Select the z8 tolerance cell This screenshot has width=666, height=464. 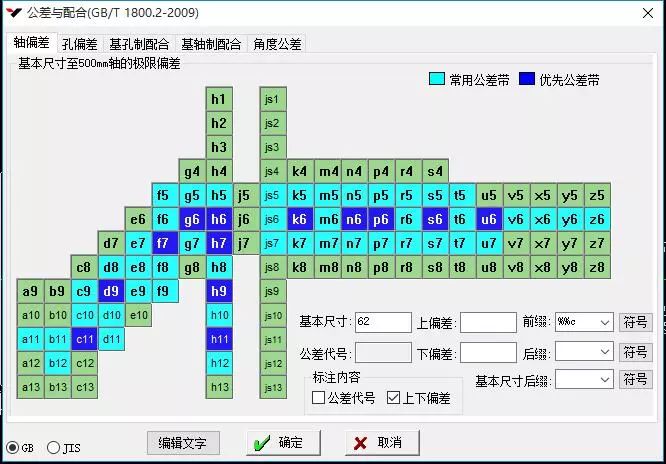pos(597,267)
